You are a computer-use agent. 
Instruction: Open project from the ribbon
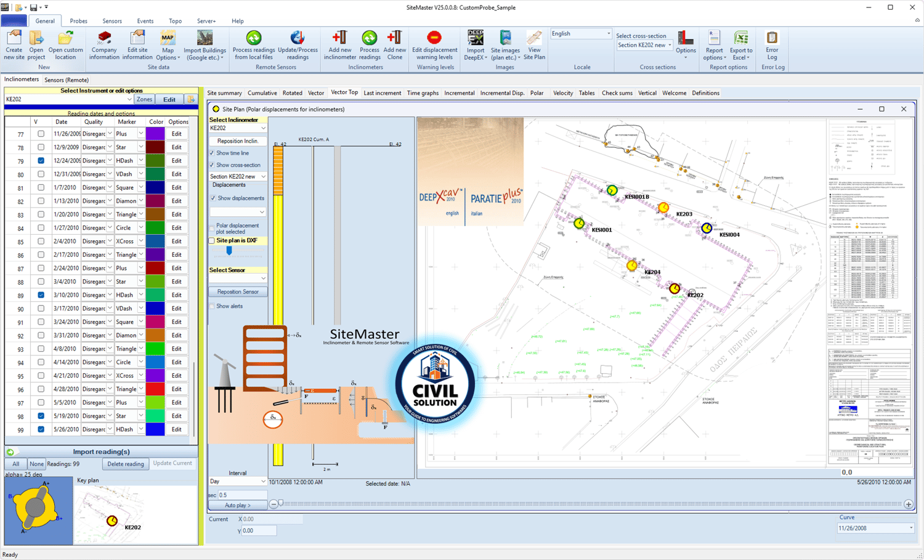36,45
